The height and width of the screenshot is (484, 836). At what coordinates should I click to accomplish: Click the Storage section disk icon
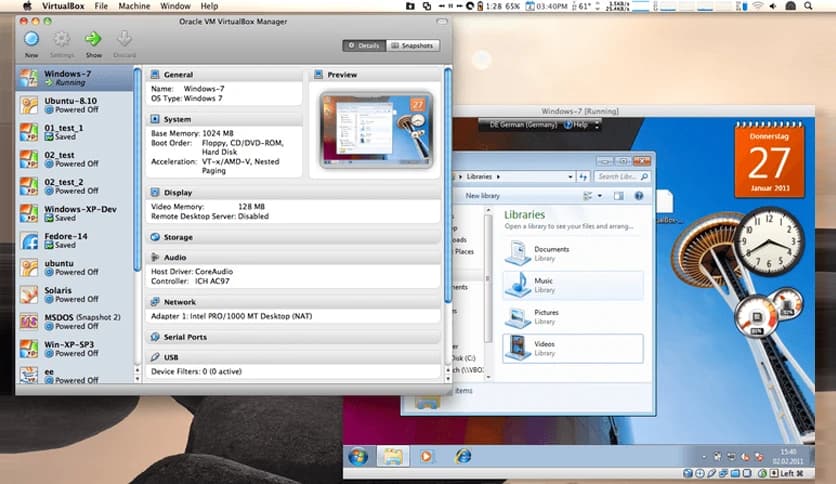pos(155,237)
